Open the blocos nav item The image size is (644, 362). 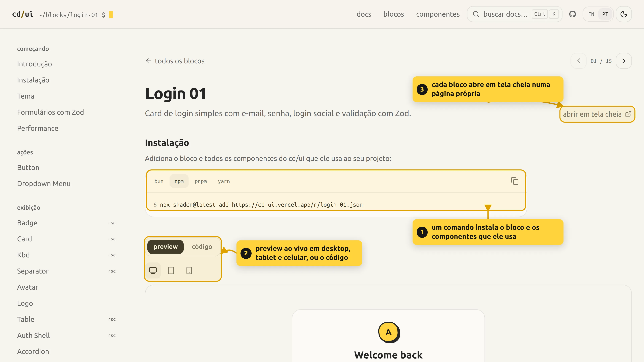pos(393,14)
